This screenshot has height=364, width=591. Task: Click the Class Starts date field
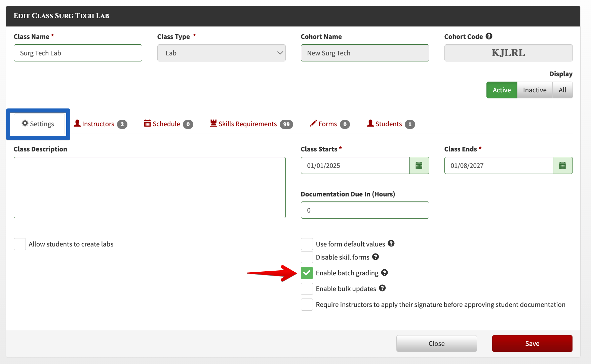click(355, 166)
